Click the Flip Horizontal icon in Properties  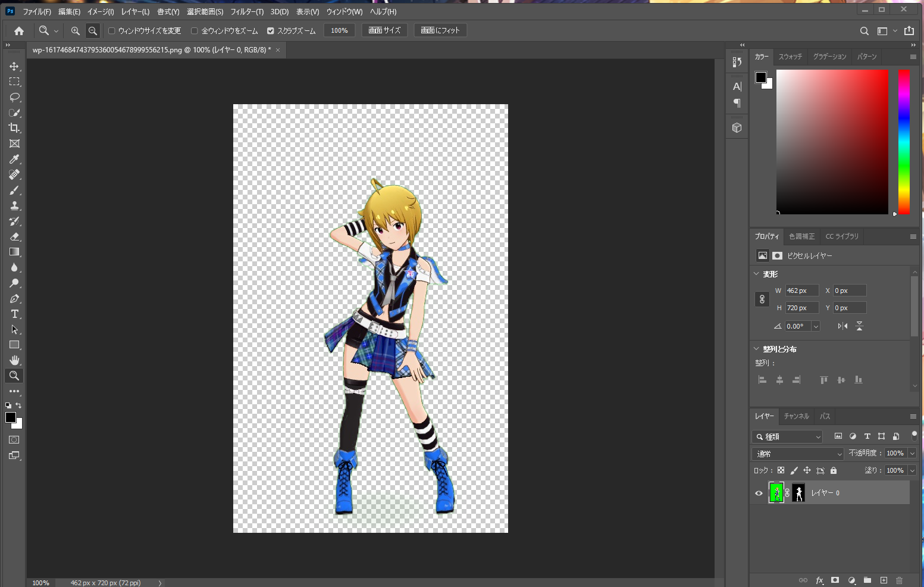(842, 326)
